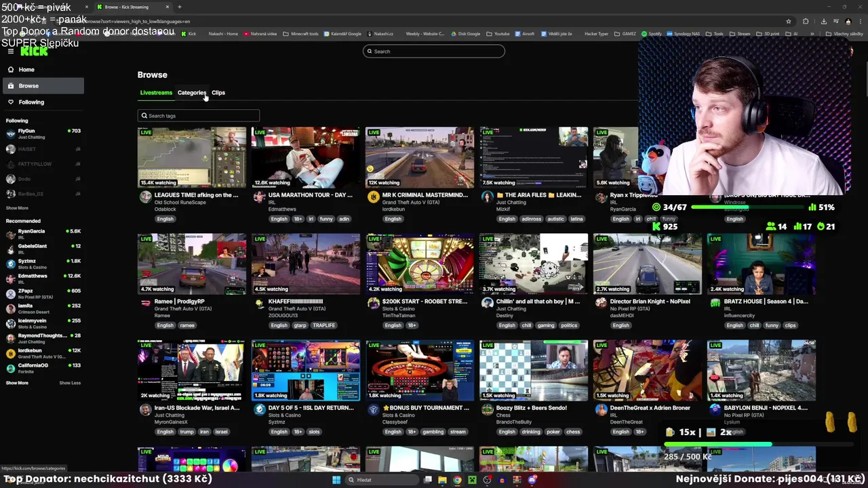Open Grand Theft Auto V category under Ramee
The height and width of the screenshot is (488, 868).
[183, 308]
